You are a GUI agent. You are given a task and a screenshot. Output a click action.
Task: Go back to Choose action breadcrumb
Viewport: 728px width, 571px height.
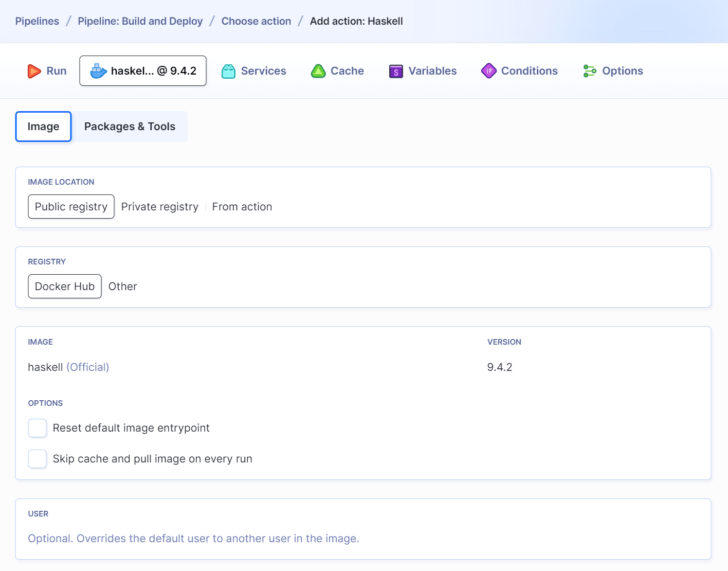point(256,21)
